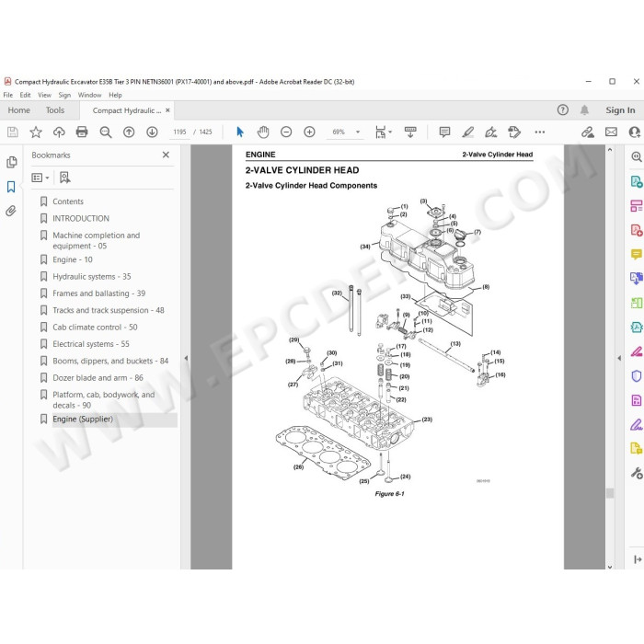
Task: Open the fit page options arrow
Action: tap(390, 132)
